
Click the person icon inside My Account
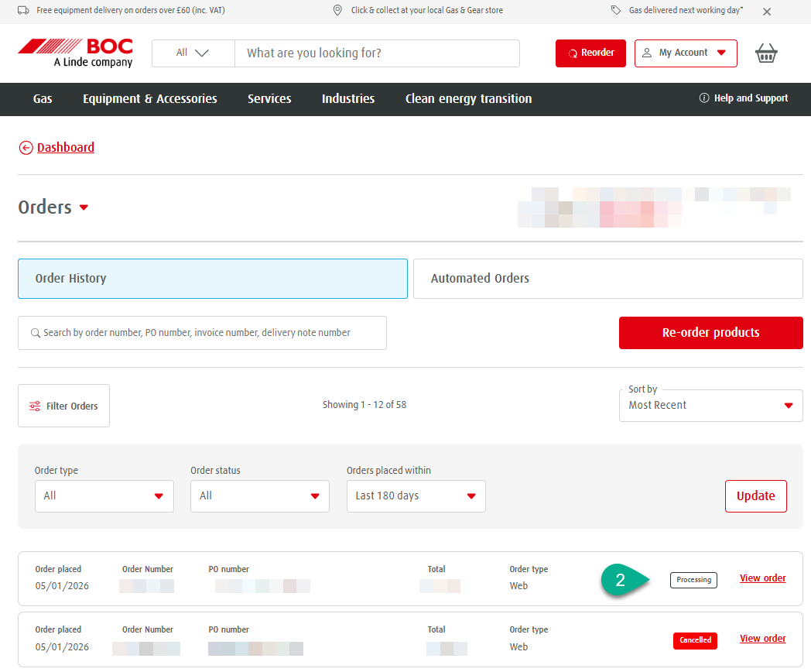coord(647,53)
